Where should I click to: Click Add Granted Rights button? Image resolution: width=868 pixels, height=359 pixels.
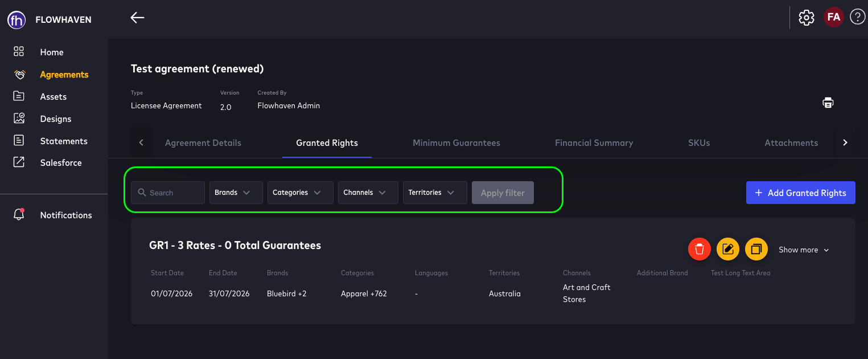[x=800, y=193]
